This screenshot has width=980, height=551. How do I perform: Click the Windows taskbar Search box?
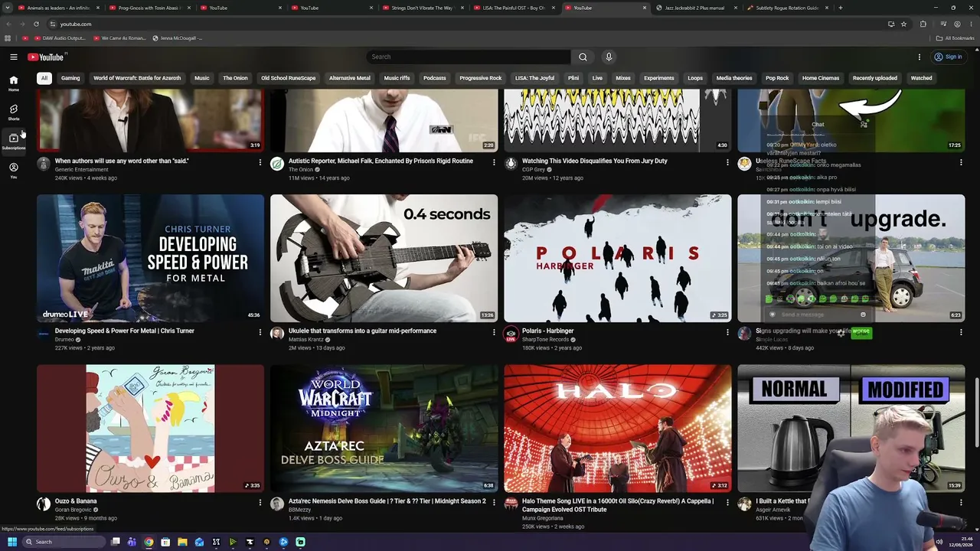pyautogui.click(x=64, y=542)
